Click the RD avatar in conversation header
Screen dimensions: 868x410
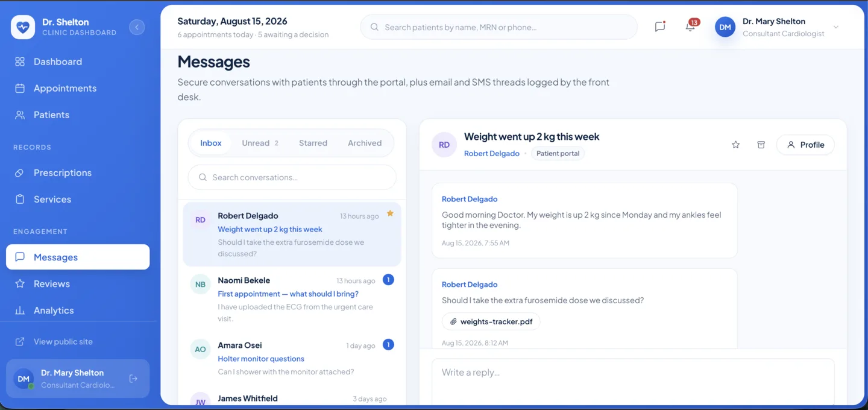tap(444, 145)
